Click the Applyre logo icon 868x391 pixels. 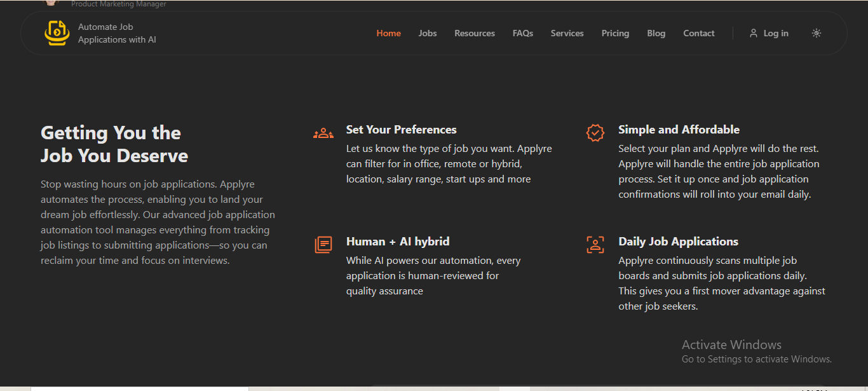coord(57,33)
